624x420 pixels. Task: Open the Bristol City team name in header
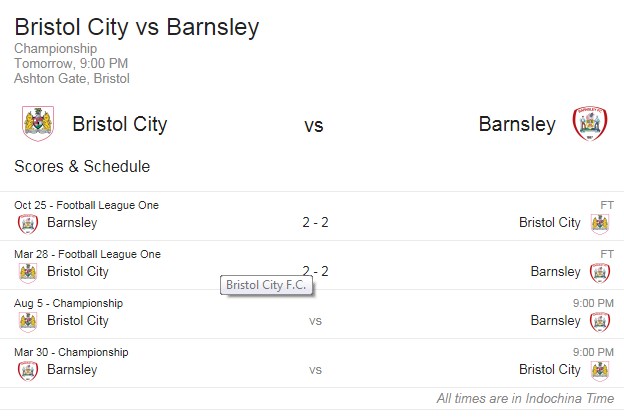(120, 124)
